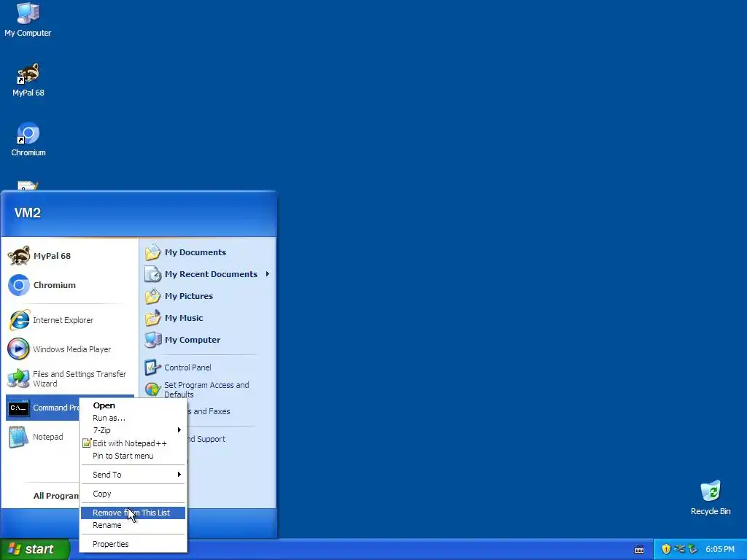Choose Rename in the context menu
747x560 pixels.
point(133,525)
